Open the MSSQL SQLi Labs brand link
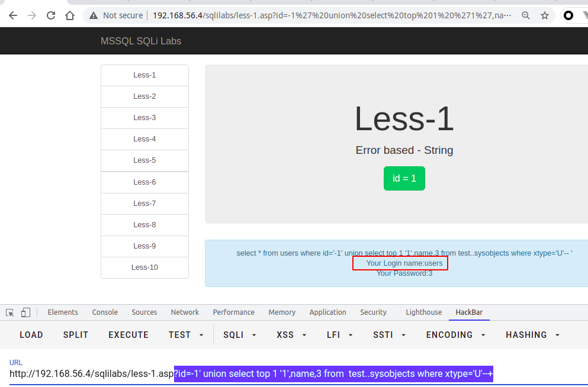This screenshot has width=588, height=387. [141, 41]
